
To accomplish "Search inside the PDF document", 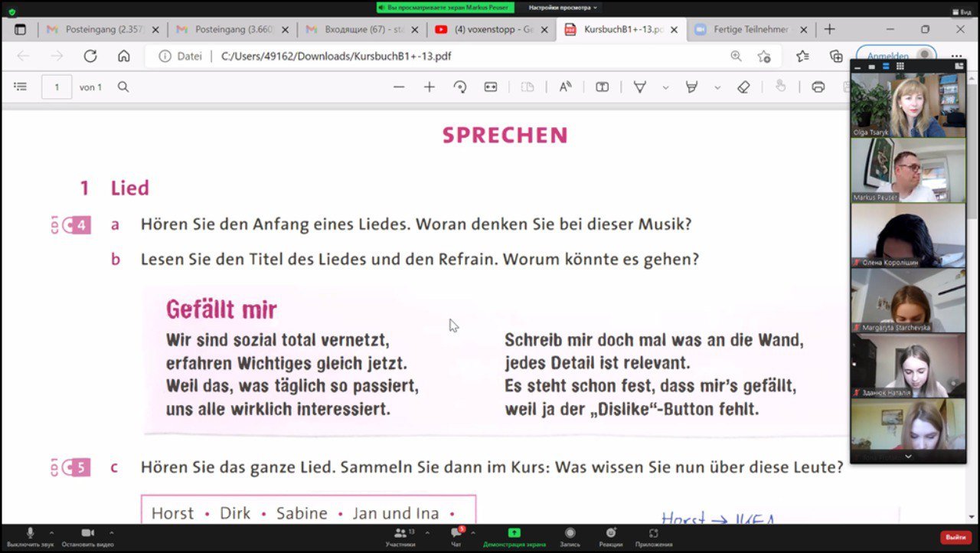I will pos(123,87).
